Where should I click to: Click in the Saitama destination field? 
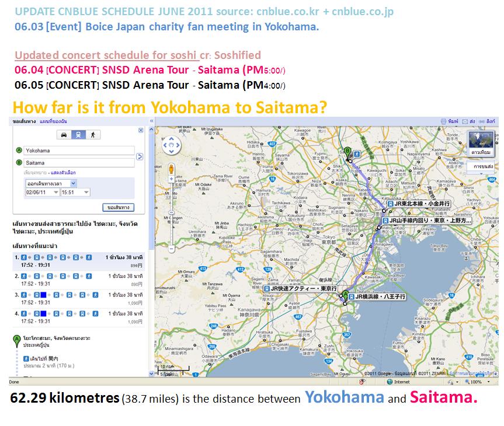click(79, 163)
